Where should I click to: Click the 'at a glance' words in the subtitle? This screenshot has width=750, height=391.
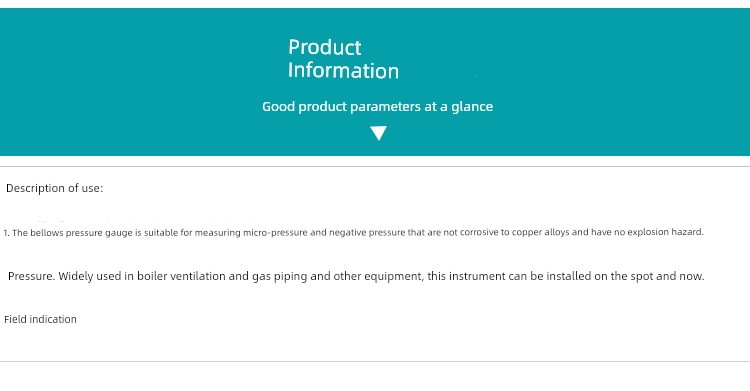458,106
